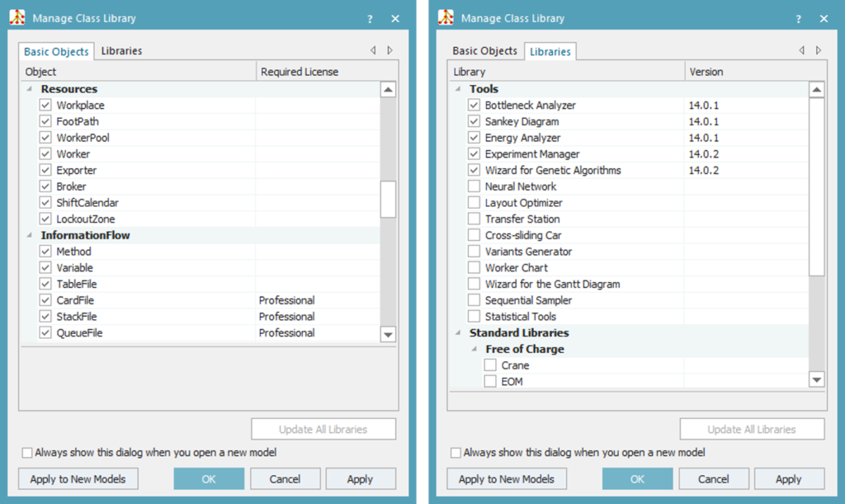The image size is (845, 504).
Task: Click the Apply button in the left dialog
Action: tap(361, 478)
